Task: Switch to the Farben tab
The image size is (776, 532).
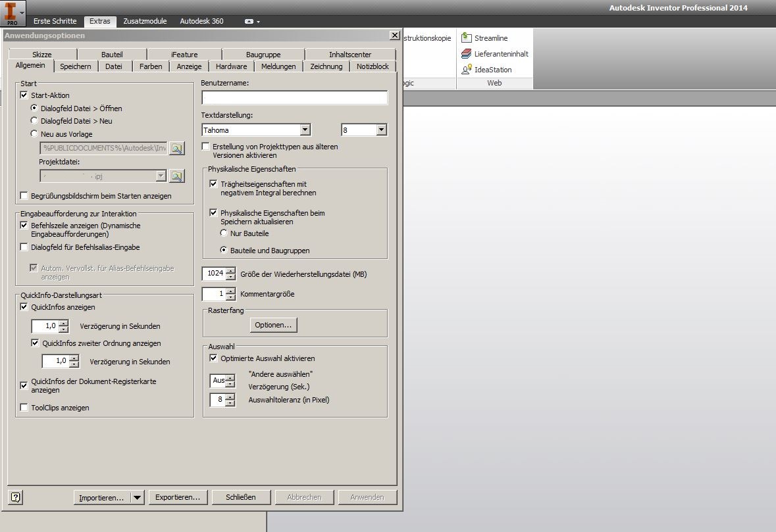Action: pos(151,66)
